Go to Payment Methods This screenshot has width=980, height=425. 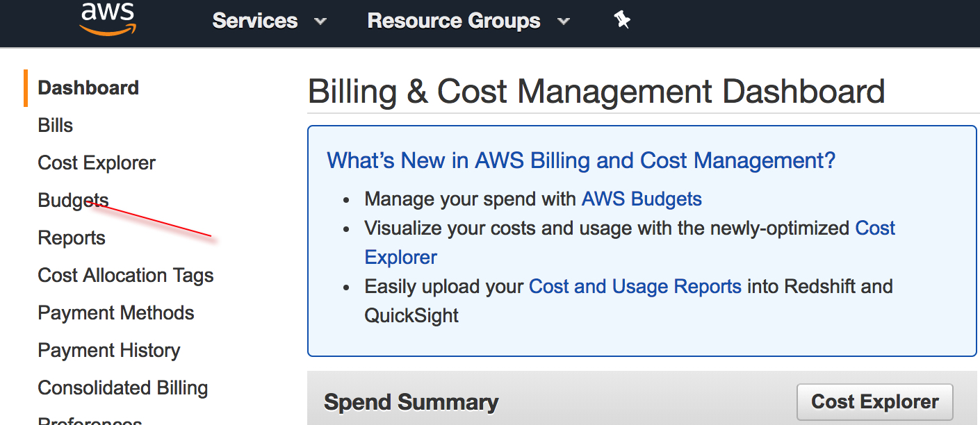tap(116, 313)
